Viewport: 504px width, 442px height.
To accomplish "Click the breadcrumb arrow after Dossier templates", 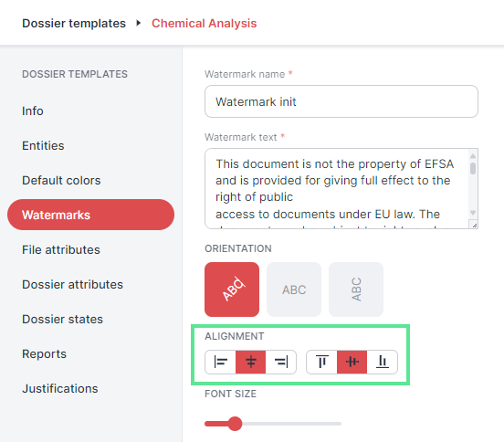I will tap(139, 23).
